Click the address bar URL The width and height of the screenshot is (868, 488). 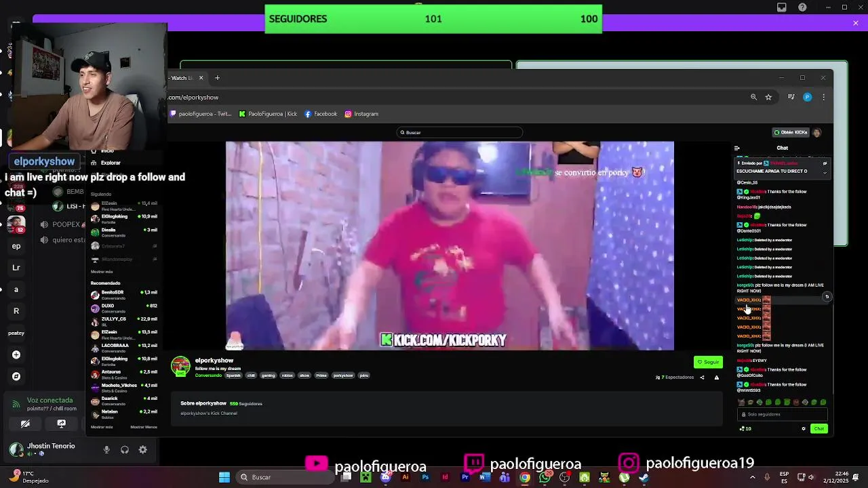point(193,98)
